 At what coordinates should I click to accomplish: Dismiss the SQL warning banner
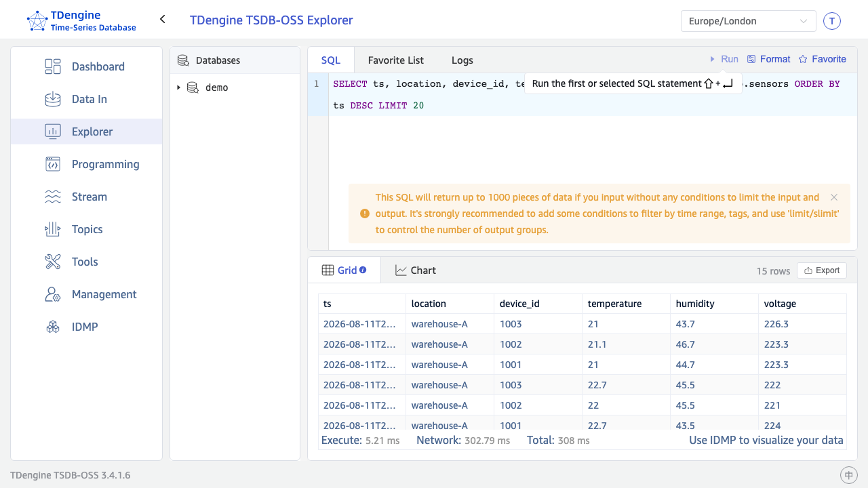tap(834, 197)
